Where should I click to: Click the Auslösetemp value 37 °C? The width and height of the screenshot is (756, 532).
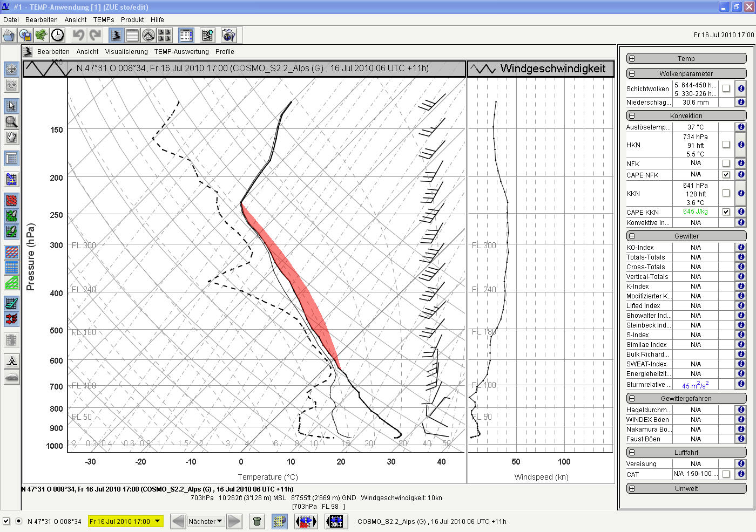tap(696, 127)
